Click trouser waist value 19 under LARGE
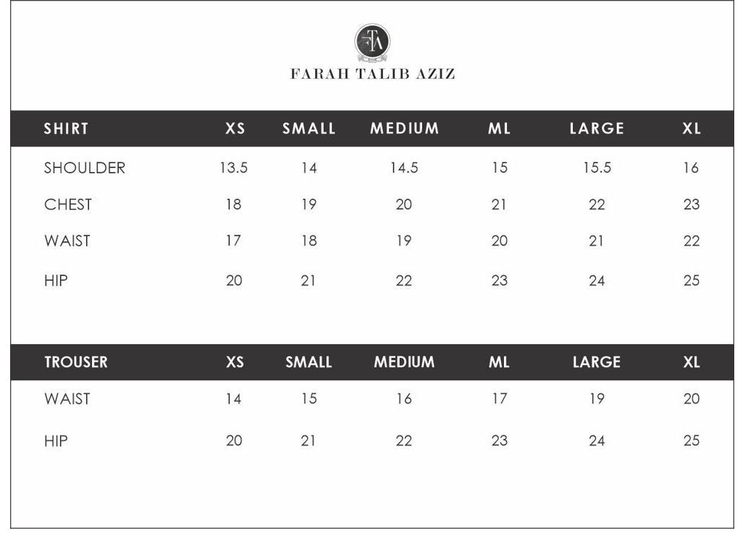This screenshot has height=549, width=756. click(x=597, y=399)
